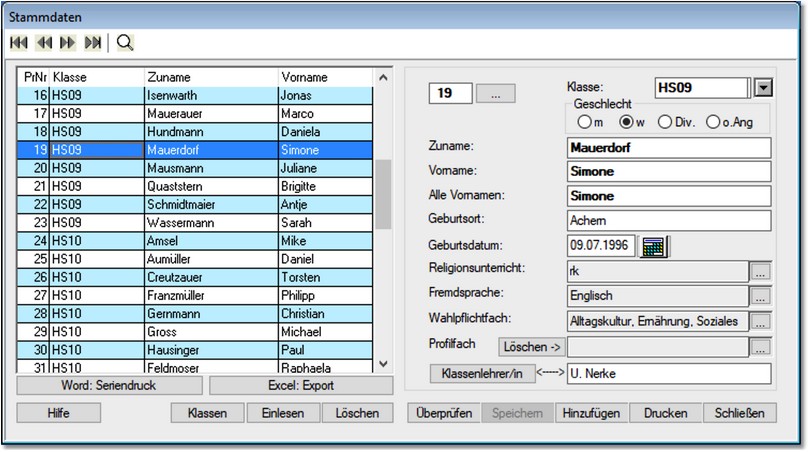The width and height of the screenshot is (808, 452).
Task: Select row Hundmann Daniela
Action: point(195,132)
